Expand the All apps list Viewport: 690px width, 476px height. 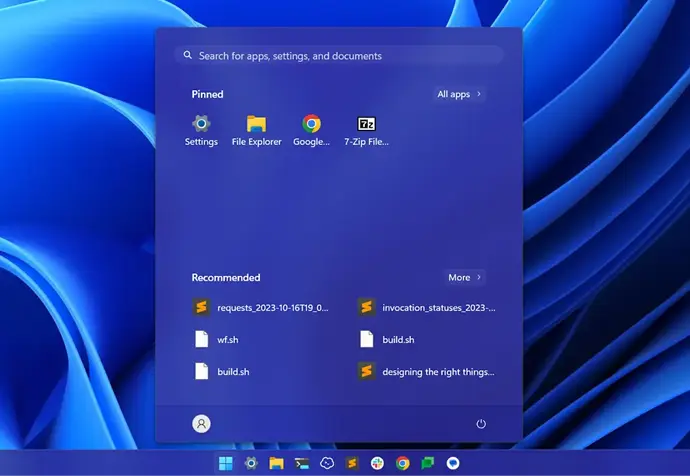tap(459, 94)
